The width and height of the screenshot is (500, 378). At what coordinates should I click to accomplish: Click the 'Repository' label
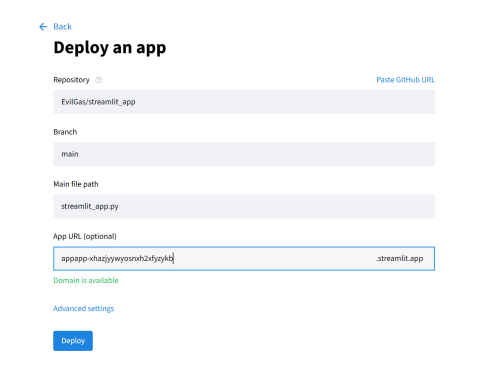[71, 80]
